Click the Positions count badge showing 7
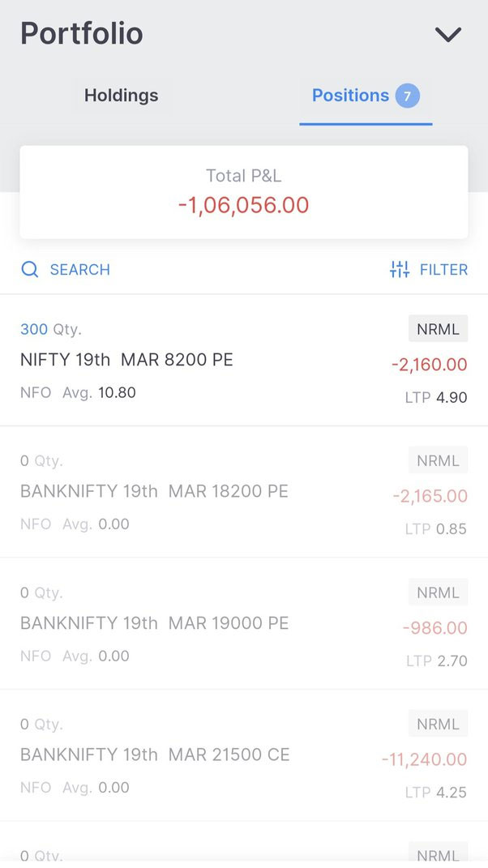Viewport: 488px width, 868px height. click(407, 95)
